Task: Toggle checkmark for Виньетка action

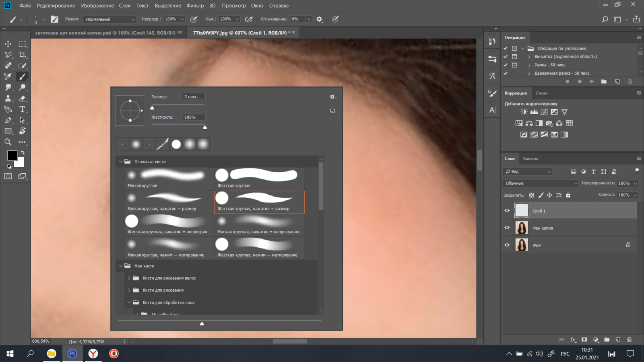Action: (x=506, y=57)
